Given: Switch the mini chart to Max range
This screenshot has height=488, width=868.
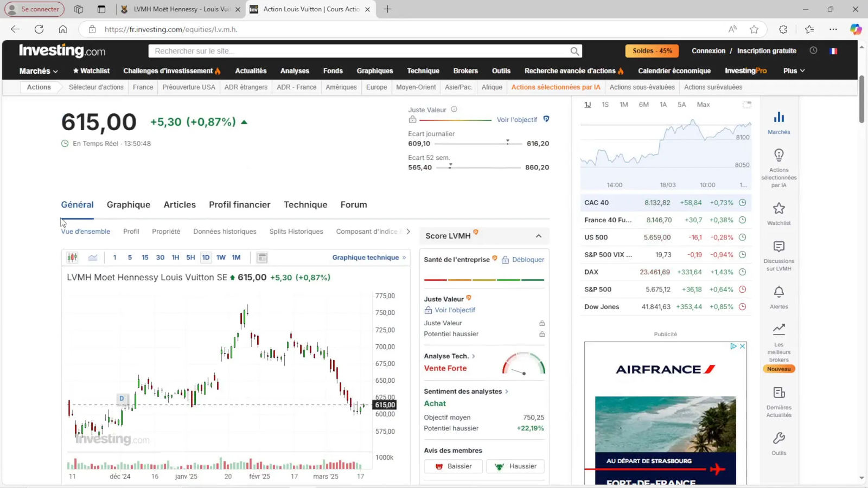Looking at the screenshot, I should [703, 105].
